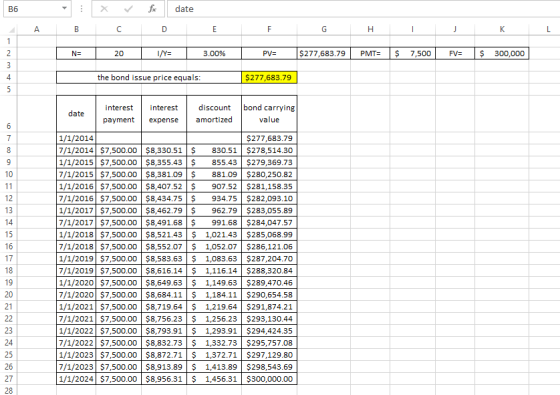Viewport: 560px width, 395px height.
Task: Select column F header
Action: (269, 29)
